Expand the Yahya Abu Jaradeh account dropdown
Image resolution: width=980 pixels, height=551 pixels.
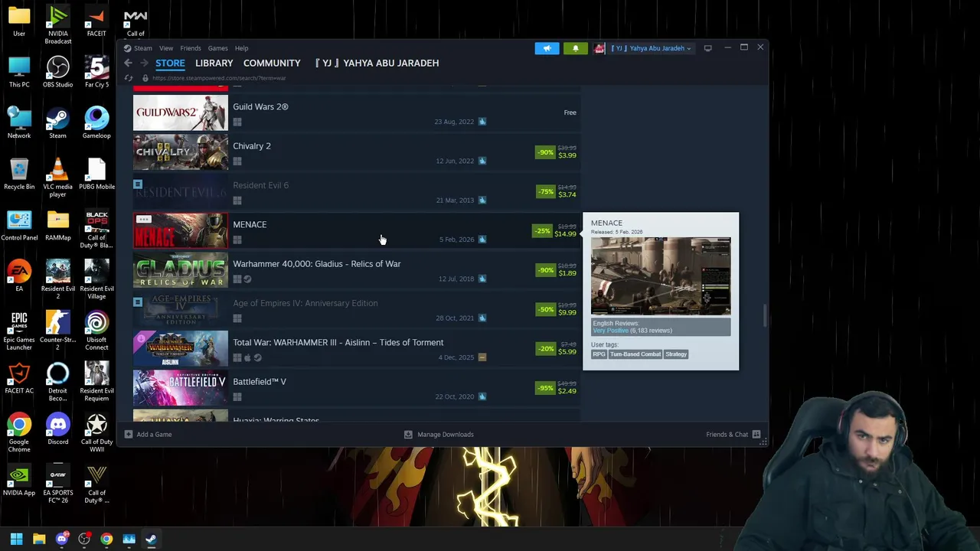coord(651,48)
